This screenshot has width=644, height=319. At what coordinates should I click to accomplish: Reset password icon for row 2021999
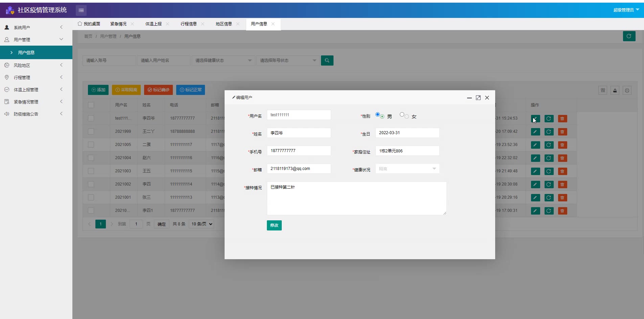click(549, 132)
